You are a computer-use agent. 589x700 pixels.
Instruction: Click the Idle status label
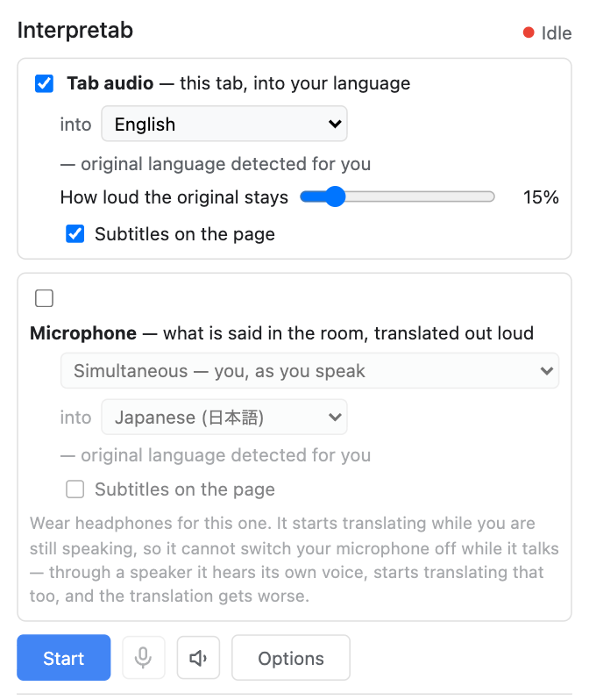(557, 33)
